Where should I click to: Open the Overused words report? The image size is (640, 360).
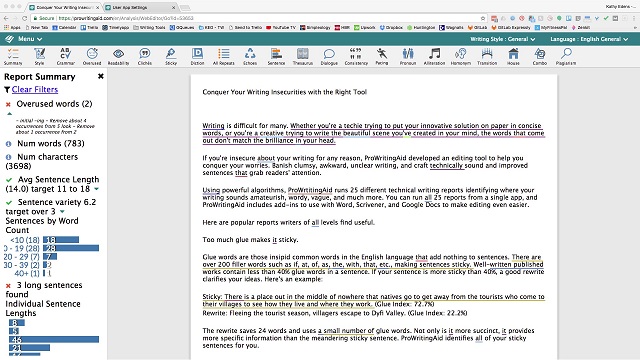92,56
